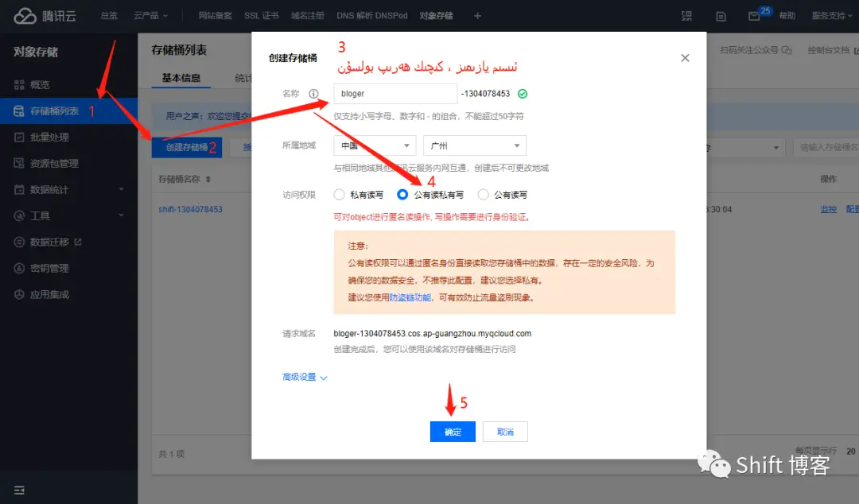Image resolution: width=859 pixels, height=504 pixels.
Task: Confirm bucket creation with 确定 button
Action: (x=453, y=431)
